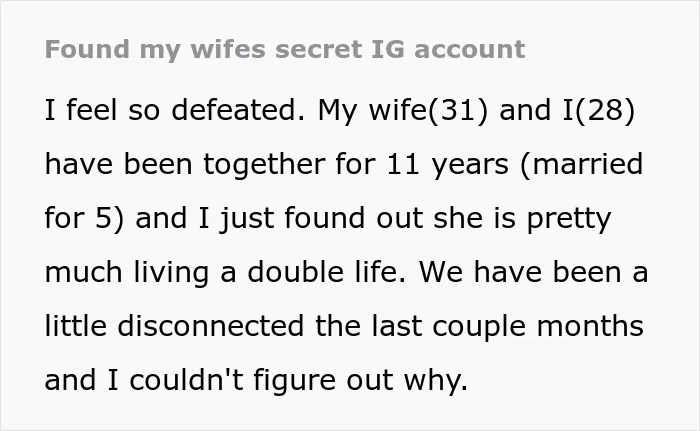Image resolution: width=700 pixels, height=431 pixels.
Task: Click the opening words 'I feel so'
Action: [x=102, y=110]
